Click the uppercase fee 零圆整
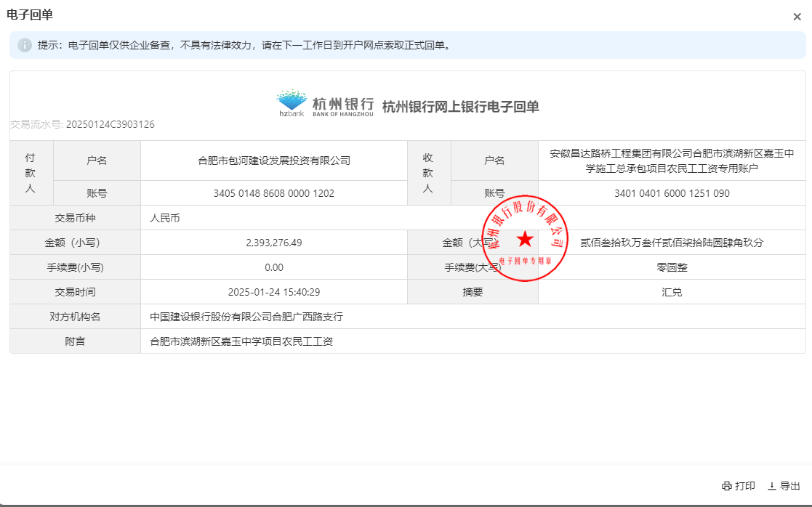 point(672,267)
